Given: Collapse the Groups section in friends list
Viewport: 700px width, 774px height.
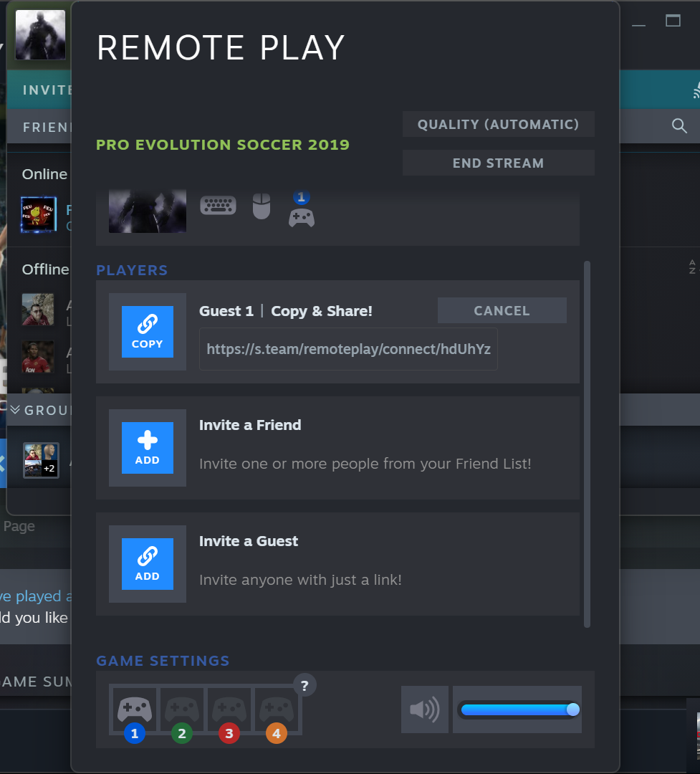Looking at the screenshot, I should (14, 409).
